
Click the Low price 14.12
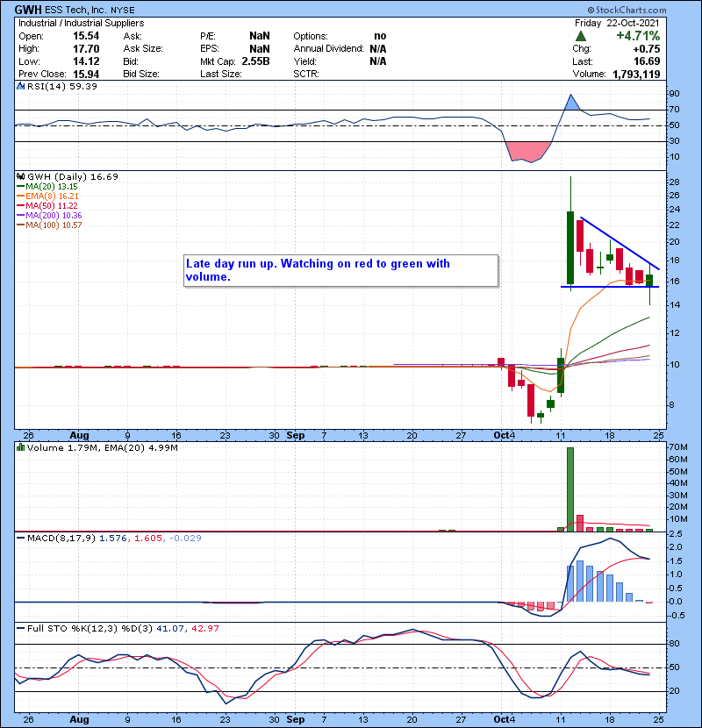[x=86, y=61]
